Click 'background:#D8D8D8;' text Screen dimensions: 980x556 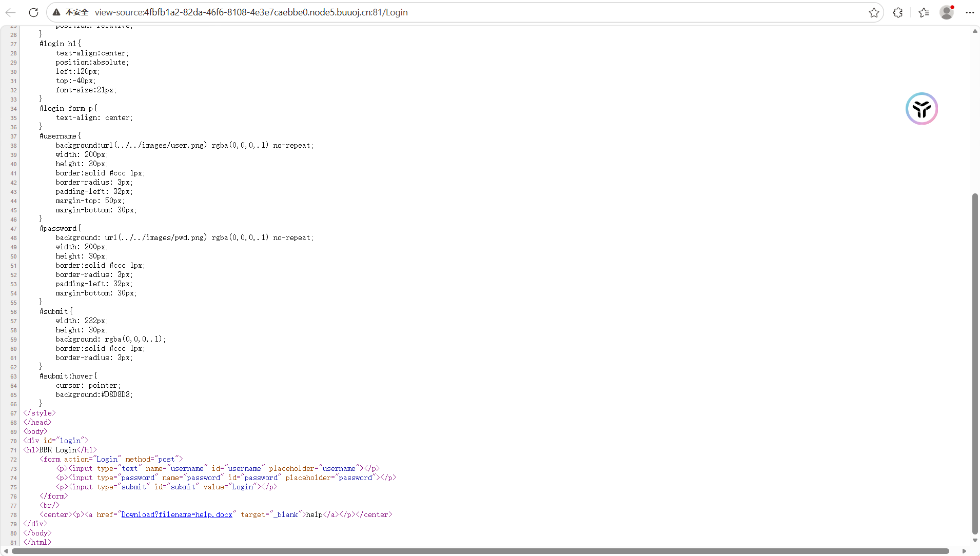94,394
